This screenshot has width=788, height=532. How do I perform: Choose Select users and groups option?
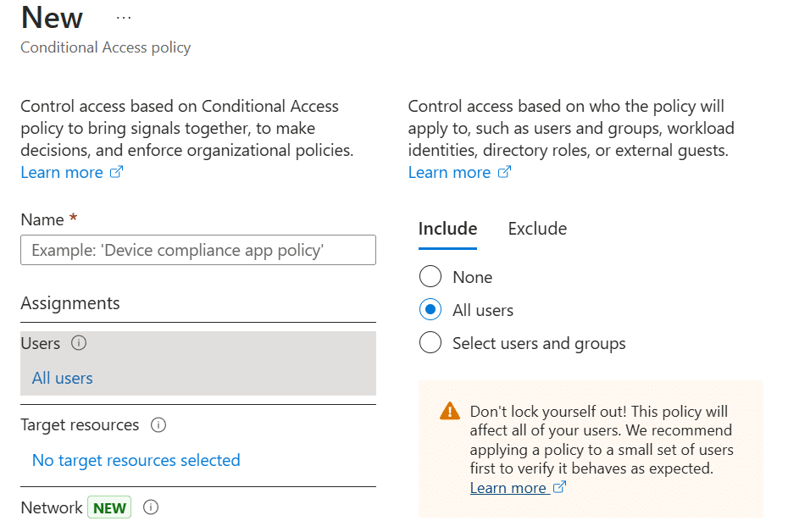430,343
